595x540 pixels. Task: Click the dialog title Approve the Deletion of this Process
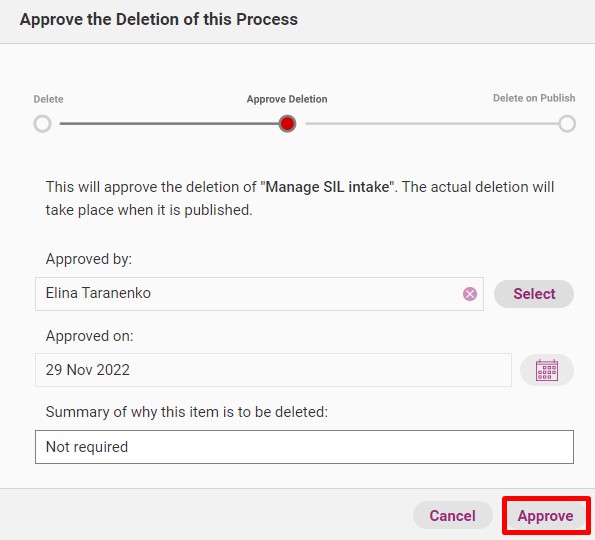click(159, 19)
